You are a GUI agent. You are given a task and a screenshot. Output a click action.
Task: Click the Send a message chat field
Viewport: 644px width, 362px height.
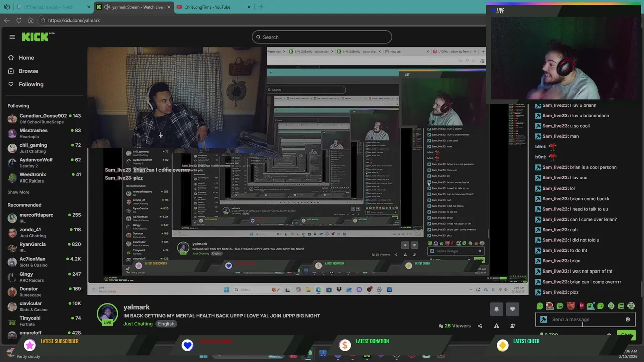(x=585, y=319)
